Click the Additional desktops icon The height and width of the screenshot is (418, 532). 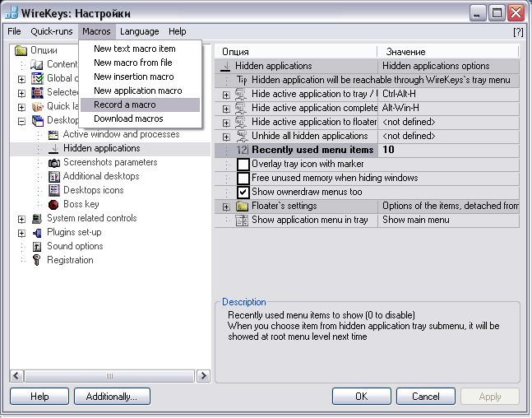pyautogui.click(x=54, y=177)
